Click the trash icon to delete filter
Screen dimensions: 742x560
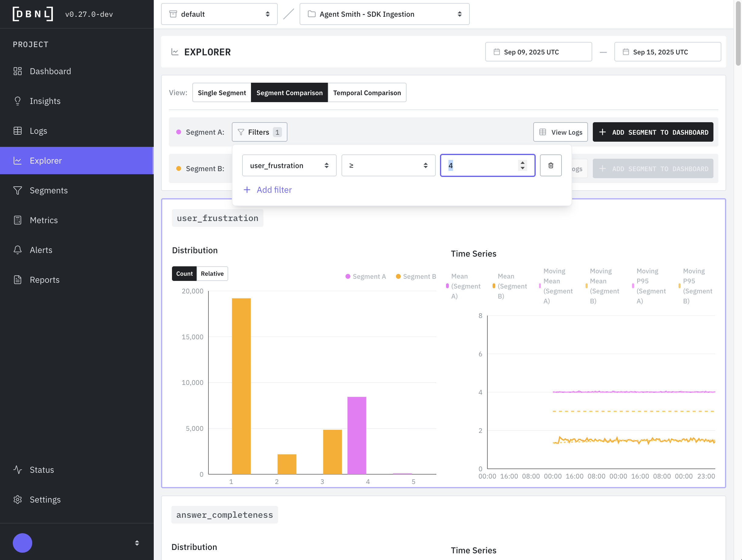(551, 165)
